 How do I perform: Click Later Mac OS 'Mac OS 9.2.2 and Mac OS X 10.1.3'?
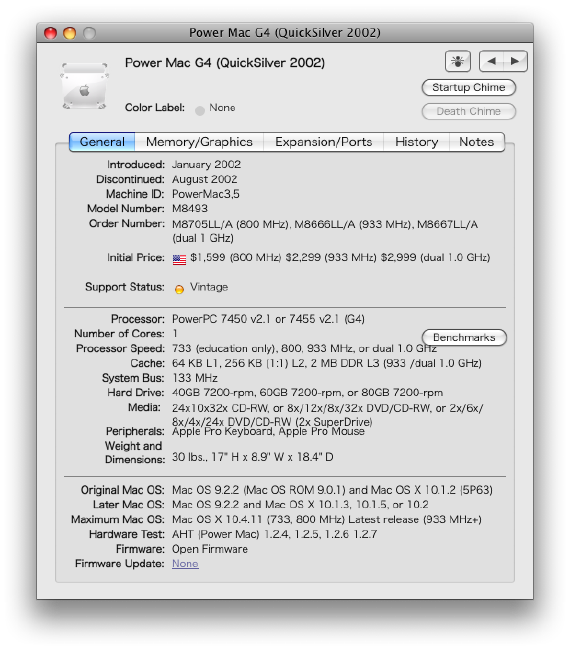262,505
